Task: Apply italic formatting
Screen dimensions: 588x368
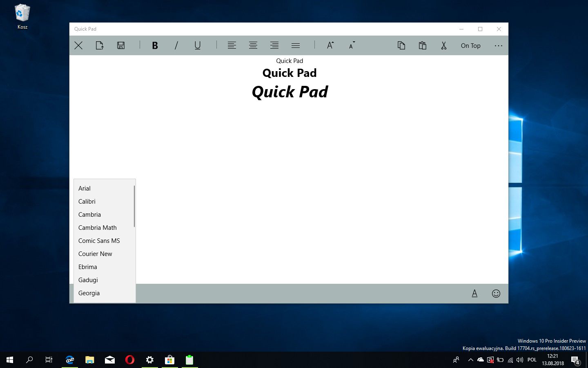Action: [x=176, y=45]
